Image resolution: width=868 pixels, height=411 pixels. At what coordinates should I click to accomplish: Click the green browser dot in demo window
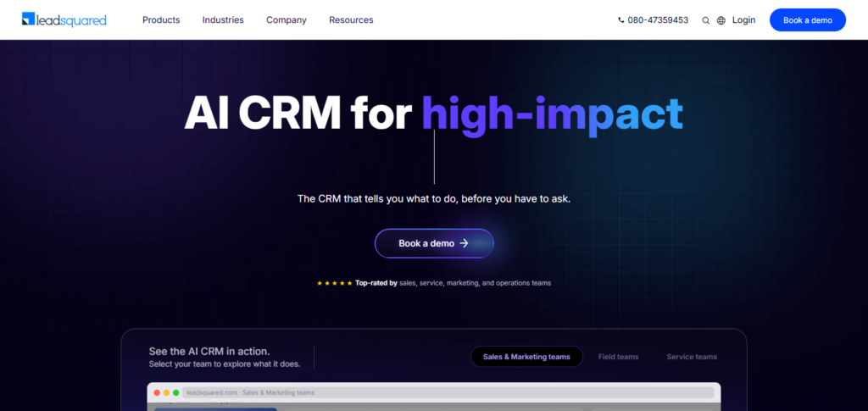pyautogui.click(x=176, y=392)
